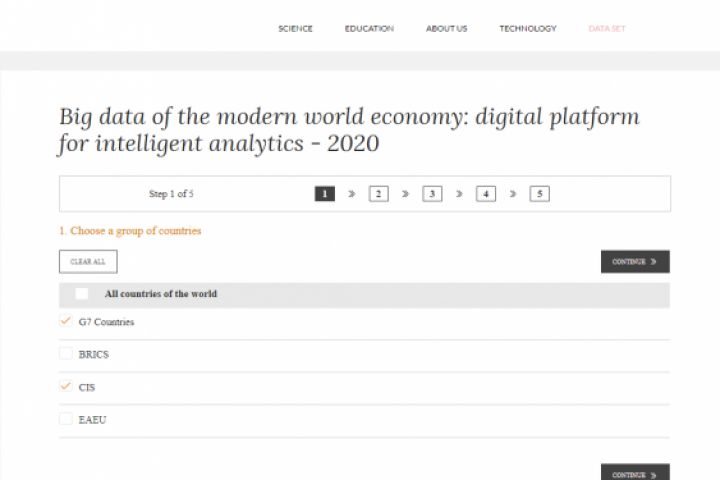Jump to step 3 of wizard
This screenshot has height=480, width=720.
[432, 194]
